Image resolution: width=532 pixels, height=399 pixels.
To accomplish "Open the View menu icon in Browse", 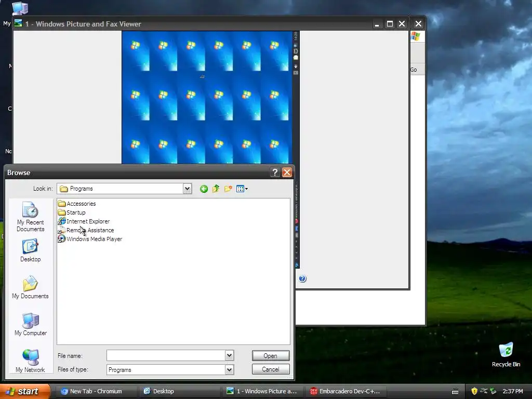I will 242,189.
